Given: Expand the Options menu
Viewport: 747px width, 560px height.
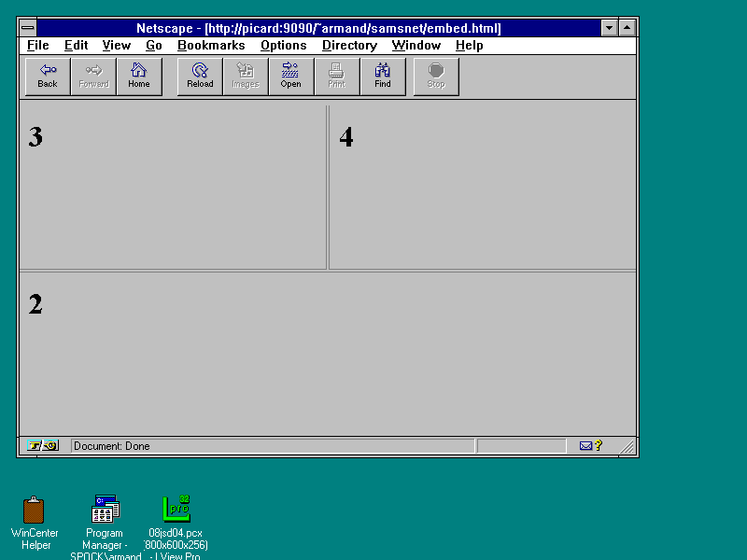Looking at the screenshot, I should coord(283,45).
